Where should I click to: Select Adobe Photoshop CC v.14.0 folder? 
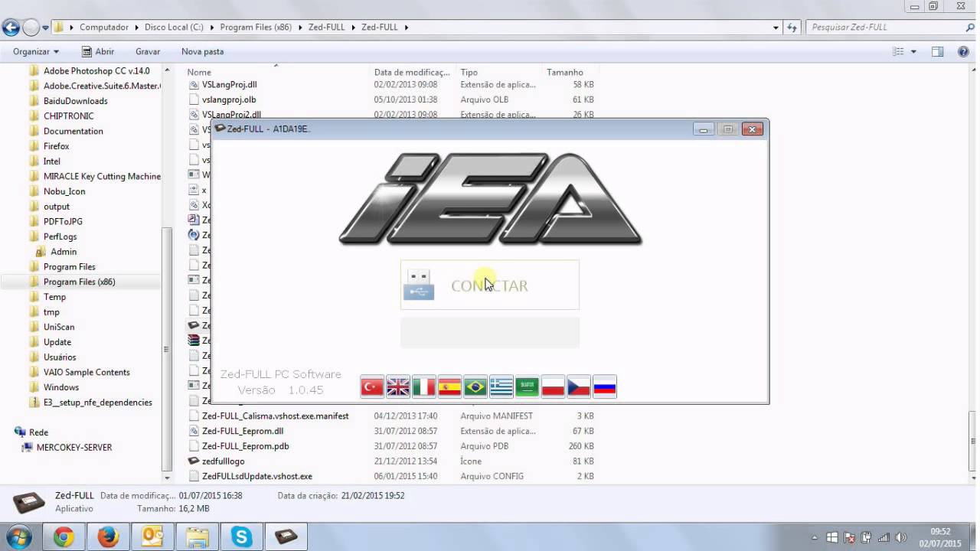click(x=96, y=70)
